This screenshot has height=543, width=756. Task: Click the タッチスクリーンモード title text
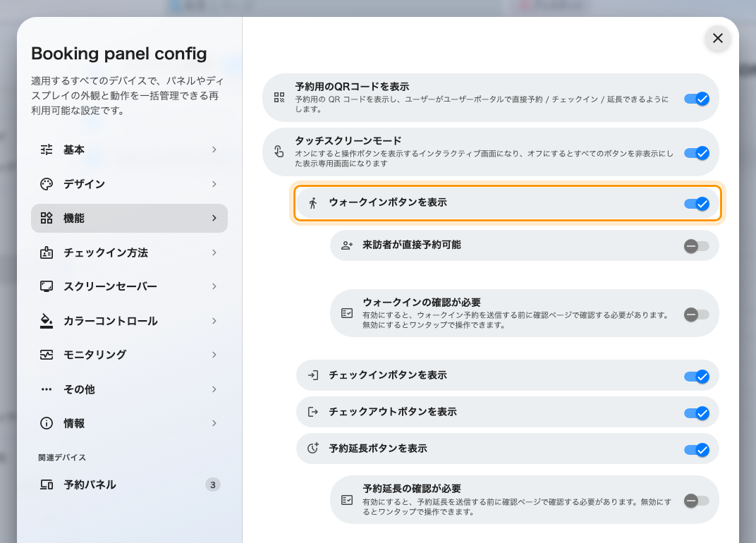click(x=348, y=141)
